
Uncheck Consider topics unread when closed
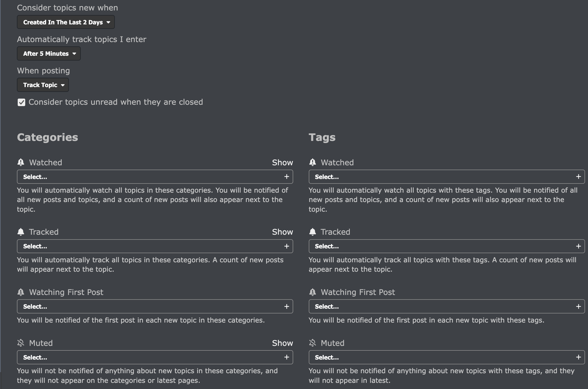(x=21, y=102)
